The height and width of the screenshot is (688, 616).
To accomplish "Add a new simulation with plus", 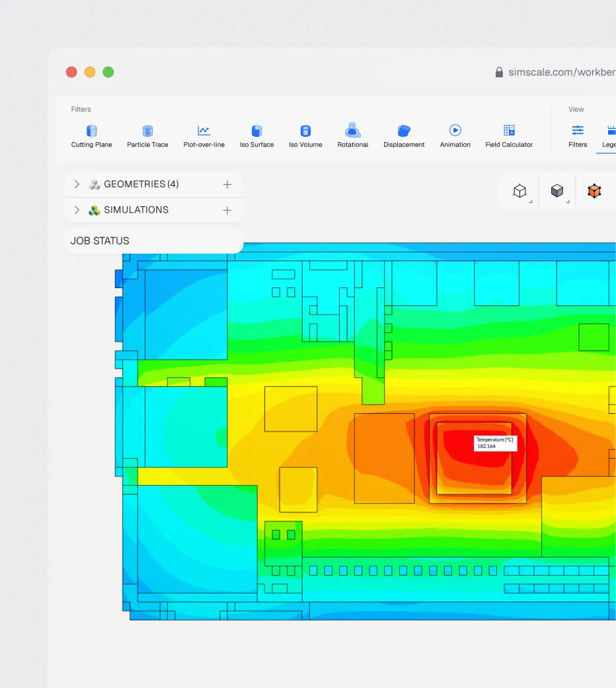I will click(227, 210).
